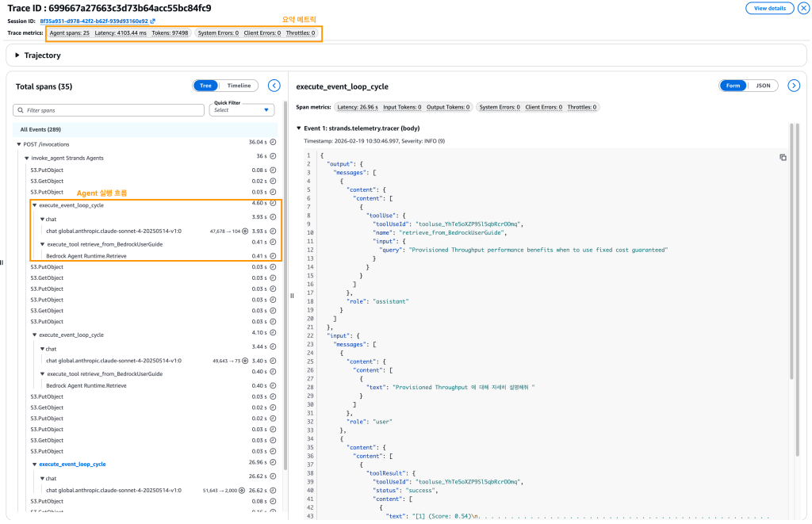
Task: Collapse the Event 1 strands.telemetry.tracer section
Action: tap(299, 128)
